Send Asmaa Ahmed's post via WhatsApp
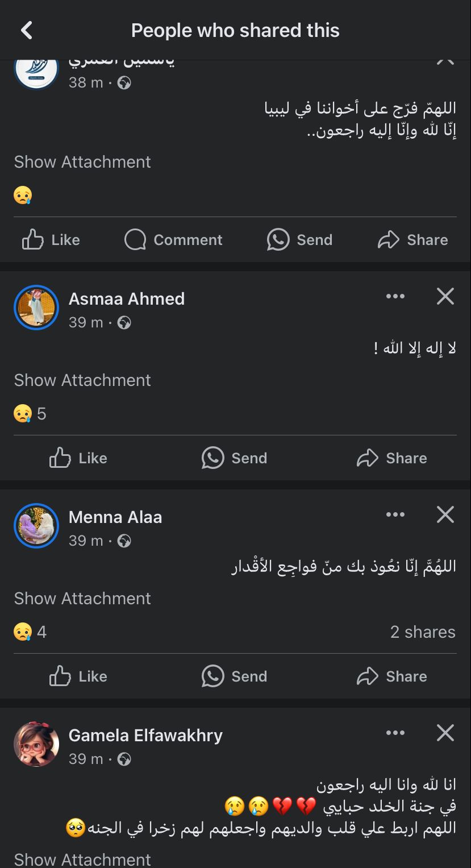Screen dimensions: 471x868 pyautogui.click(x=234, y=458)
